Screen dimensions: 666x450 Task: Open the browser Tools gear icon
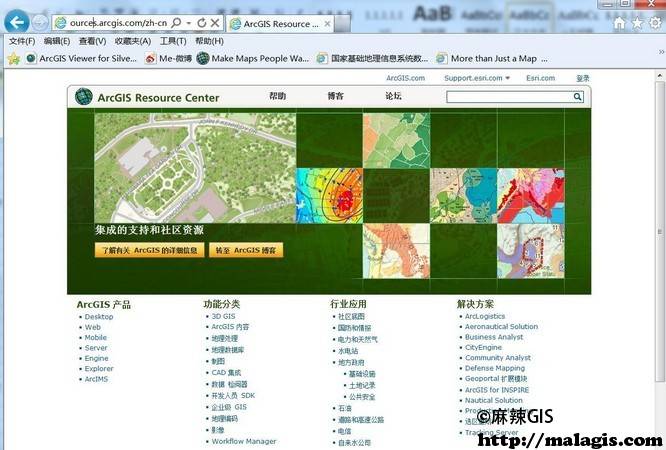[x=656, y=23]
